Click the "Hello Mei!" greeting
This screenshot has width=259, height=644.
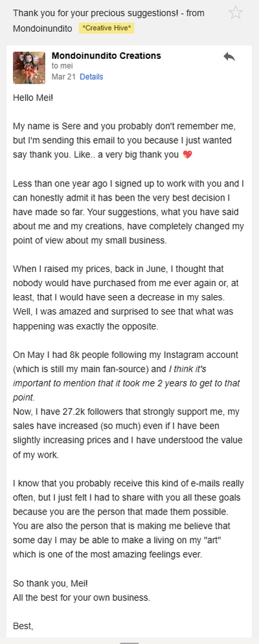(x=33, y=98)
